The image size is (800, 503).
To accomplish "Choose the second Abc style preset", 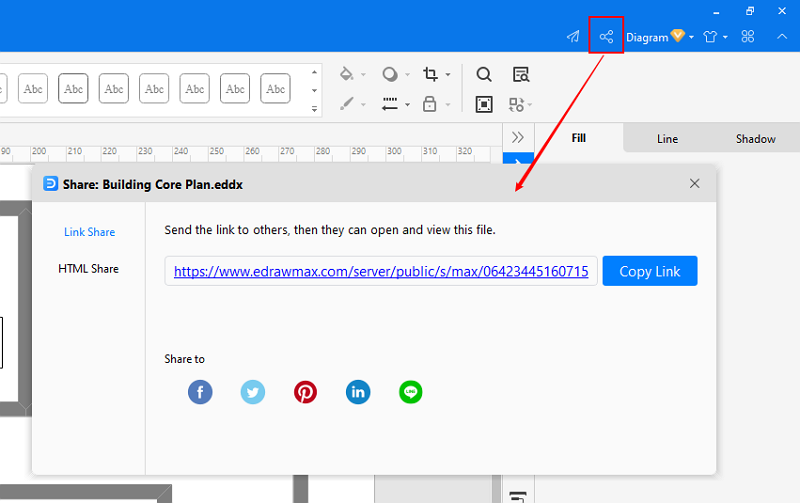I will pyautogui.click(x=73, y=88).
